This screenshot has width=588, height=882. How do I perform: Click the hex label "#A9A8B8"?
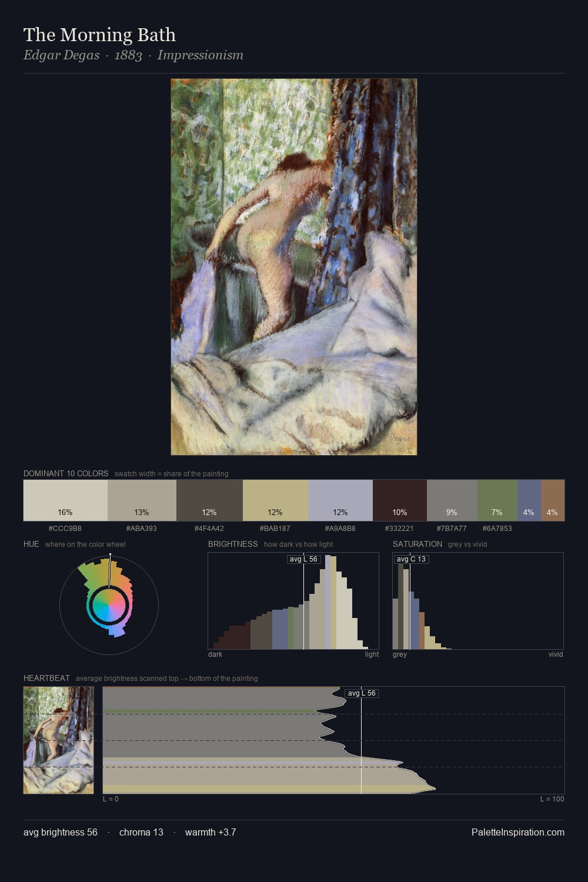[x=340, y=529]
